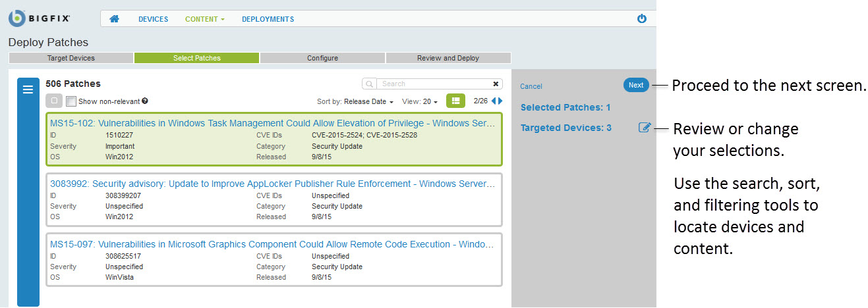
Task: Switch to Review and Deploy step
Action: (448, 58)
